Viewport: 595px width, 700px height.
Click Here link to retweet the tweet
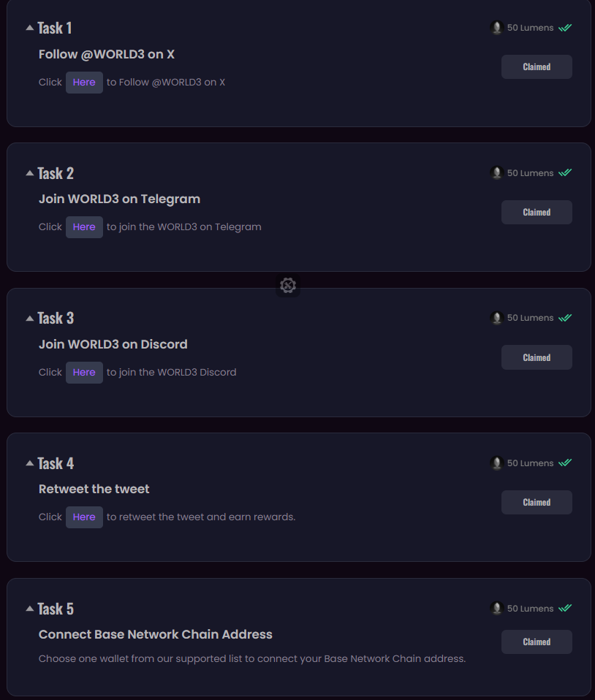[84, 517]
